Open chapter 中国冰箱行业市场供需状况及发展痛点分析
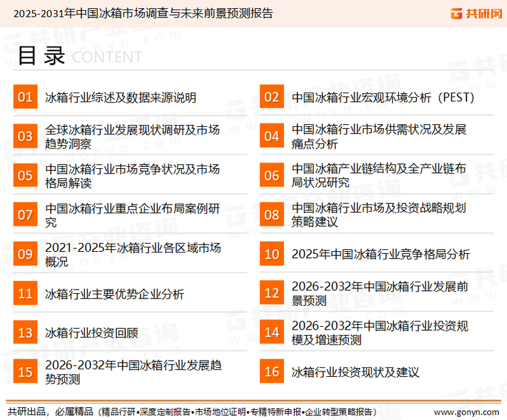This screenshot has width=507, height=420. [379, 136]
